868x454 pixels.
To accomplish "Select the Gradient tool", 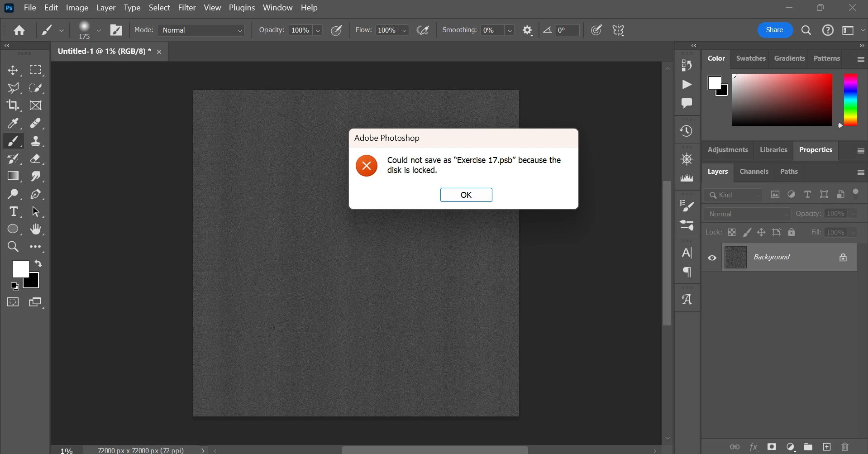I will tap(13, 176).
